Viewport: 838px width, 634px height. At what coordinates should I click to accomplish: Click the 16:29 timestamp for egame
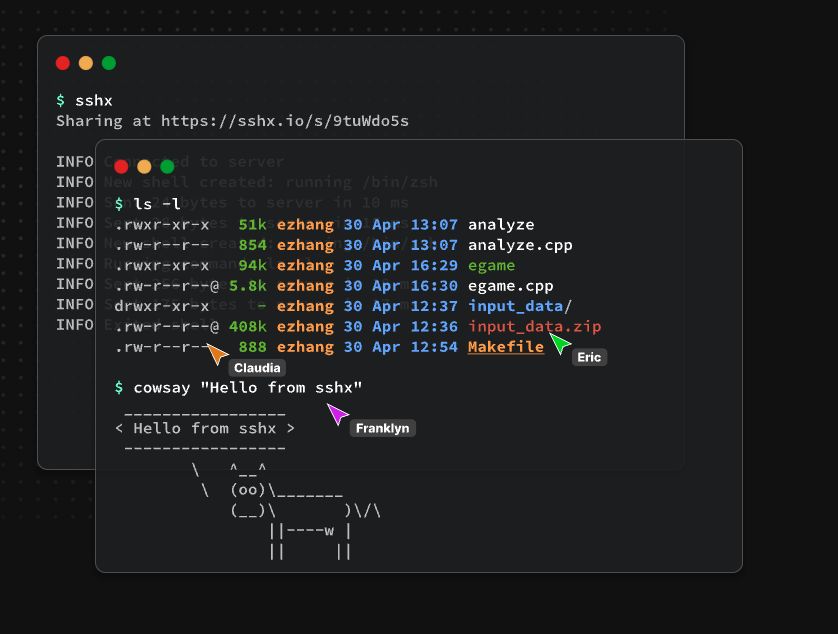[434, 266]
